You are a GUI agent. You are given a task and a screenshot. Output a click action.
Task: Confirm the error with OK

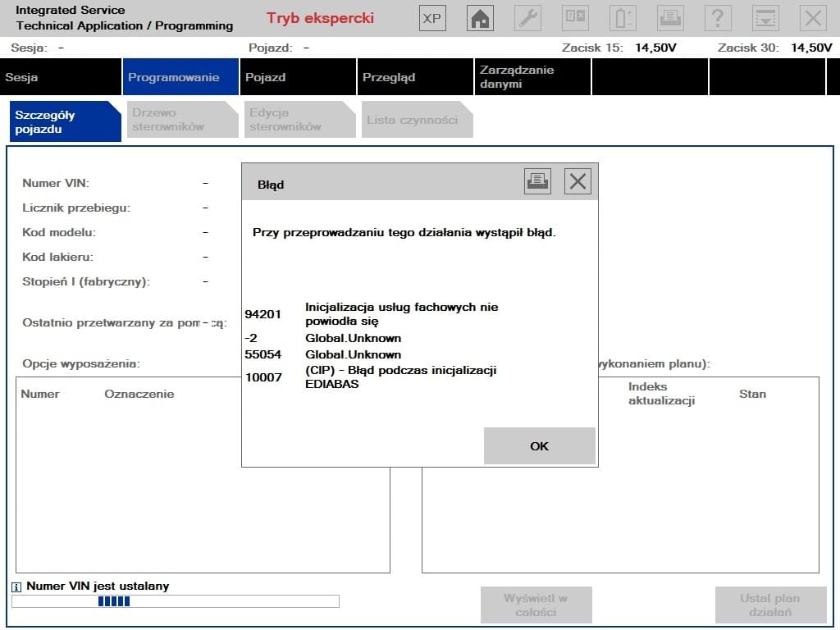coord(540,445)
